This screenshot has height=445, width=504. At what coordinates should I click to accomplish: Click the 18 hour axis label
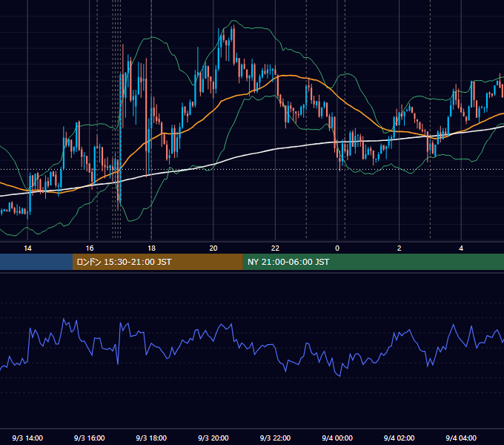[x=151, y=248]
